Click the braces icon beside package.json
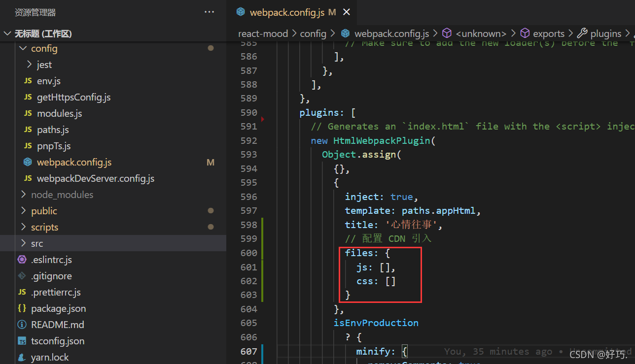The width and height of the screenshot is (635, 364). [22, 308]
